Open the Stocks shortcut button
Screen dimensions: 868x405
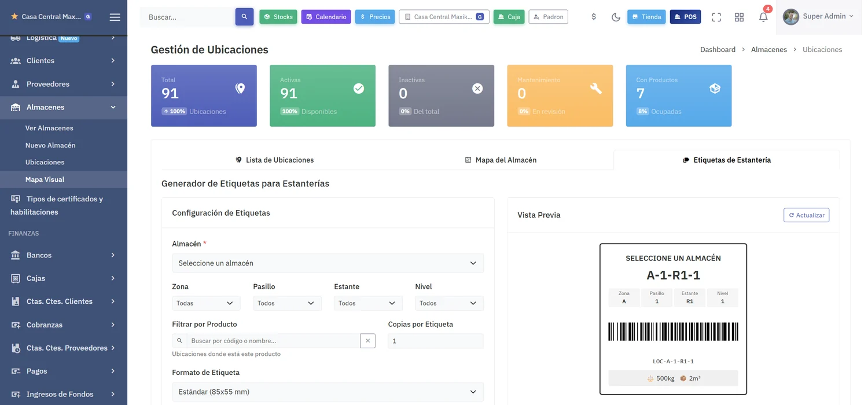tap(278, 17)
